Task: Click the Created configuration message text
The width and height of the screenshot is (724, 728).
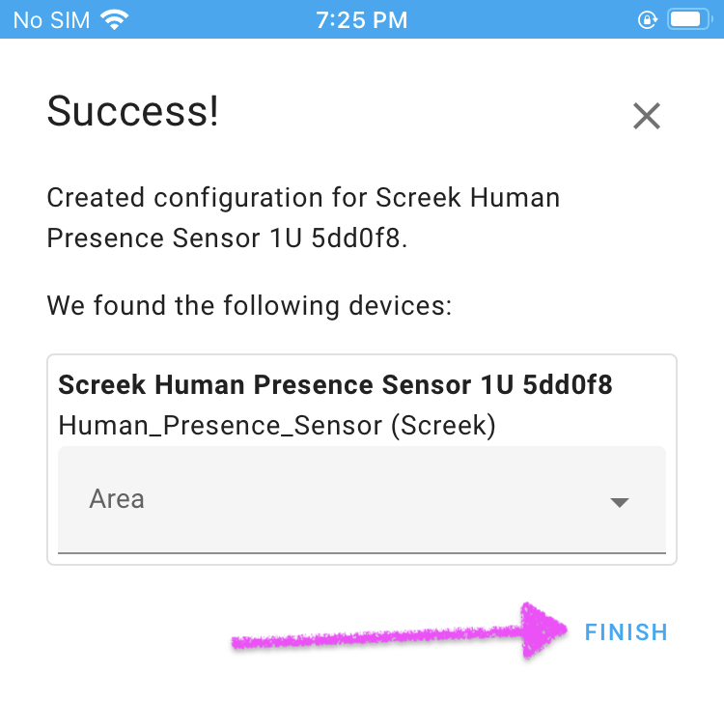Action: pos(303,217)
